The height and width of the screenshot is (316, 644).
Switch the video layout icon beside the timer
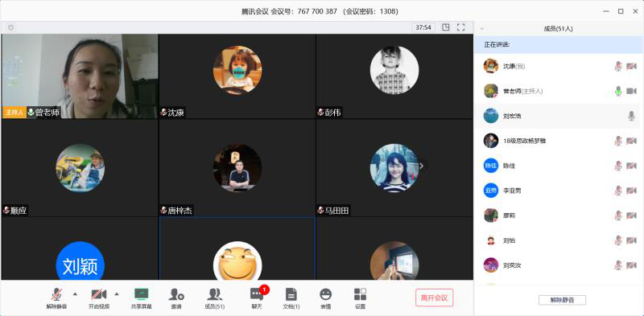pyautogui.click(x=446, y=27)
